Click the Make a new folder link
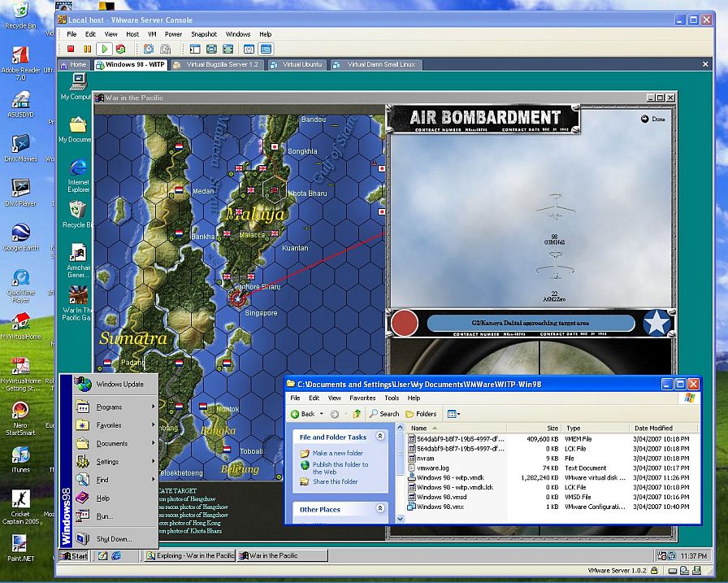This screenshot has width=728, height=583. point(337,453)
